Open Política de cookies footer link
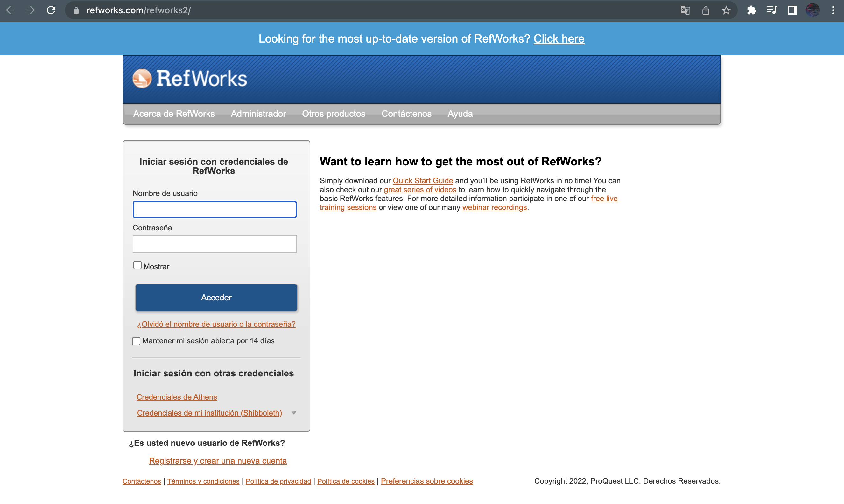Screen dimensions: 844x504 click(x=346, y=481)
